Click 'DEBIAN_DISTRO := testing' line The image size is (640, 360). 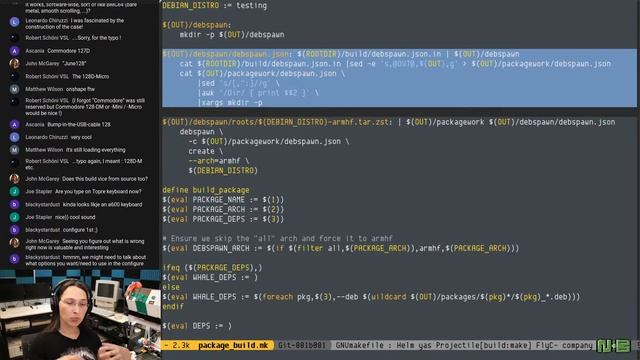[x=215, y=6]
